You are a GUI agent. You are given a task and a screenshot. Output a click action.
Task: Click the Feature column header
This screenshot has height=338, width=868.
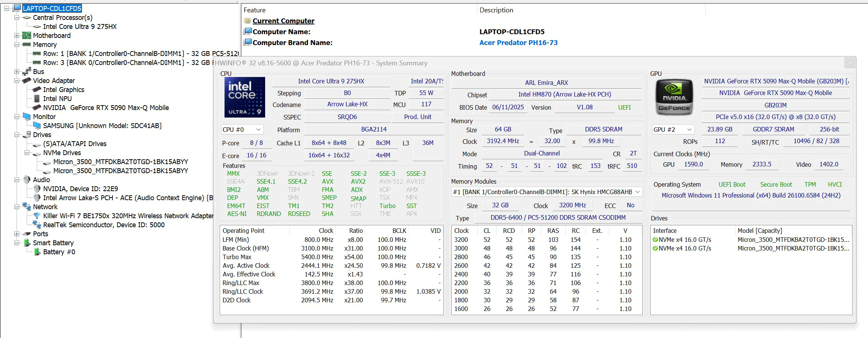point(359,10)
